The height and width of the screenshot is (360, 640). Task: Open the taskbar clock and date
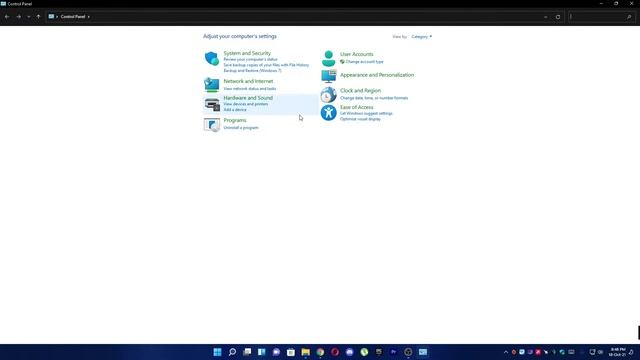click(x=618, y=352)
